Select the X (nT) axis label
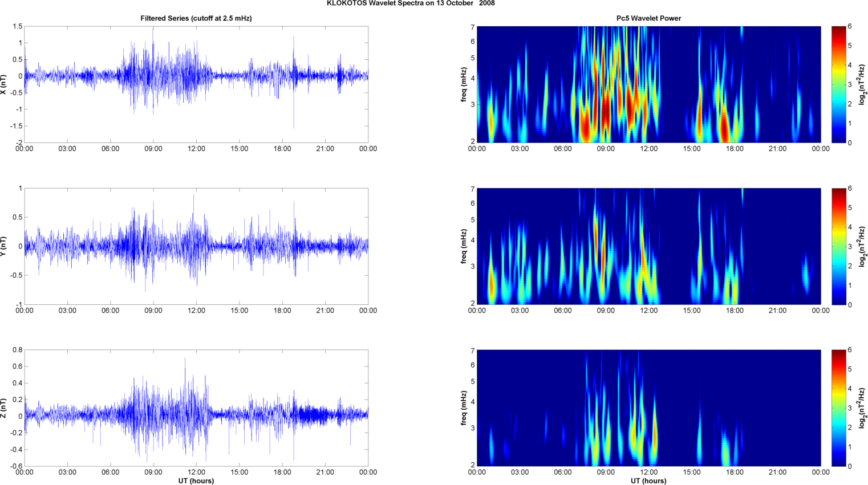 [x=3, y=84]
